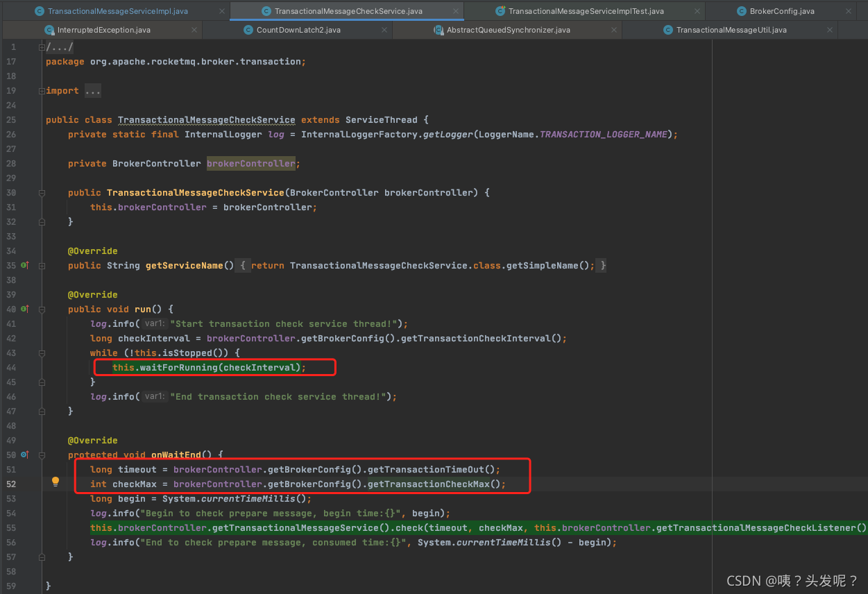Click the class icon on AbstractQueuedSynchronizer.java tab

click(439, 30)
